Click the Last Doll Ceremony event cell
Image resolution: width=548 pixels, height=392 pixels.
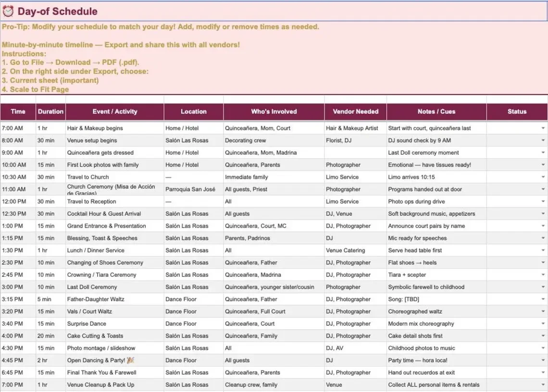pos(93,287)
